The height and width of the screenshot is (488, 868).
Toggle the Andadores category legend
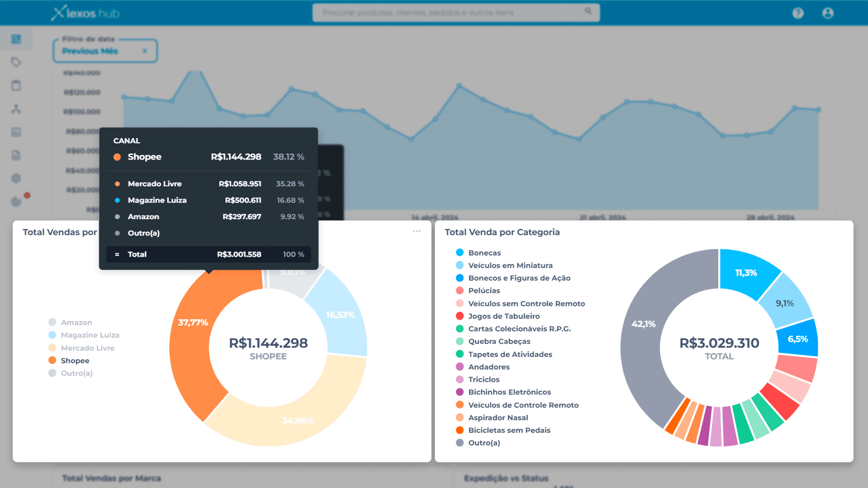tap(483, 367)
